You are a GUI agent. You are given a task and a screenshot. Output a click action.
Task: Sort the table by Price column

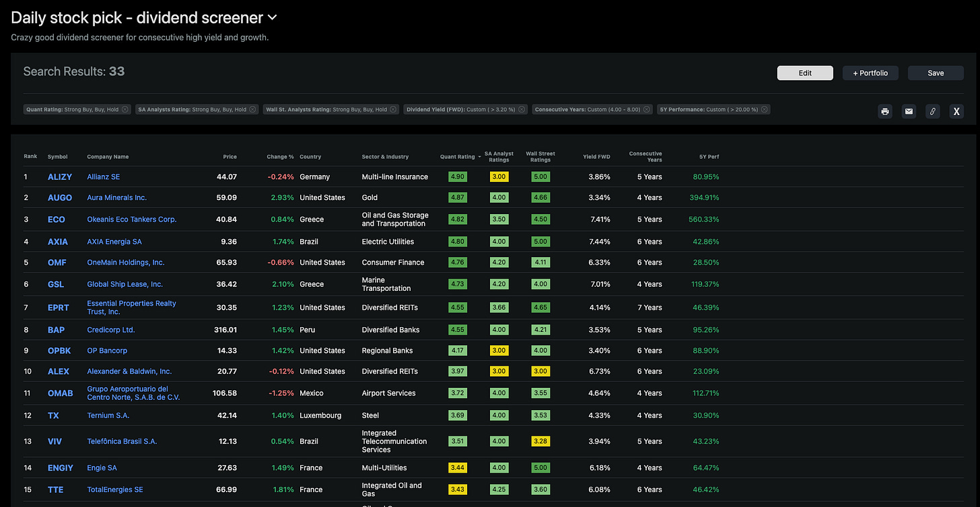(230, 156)
